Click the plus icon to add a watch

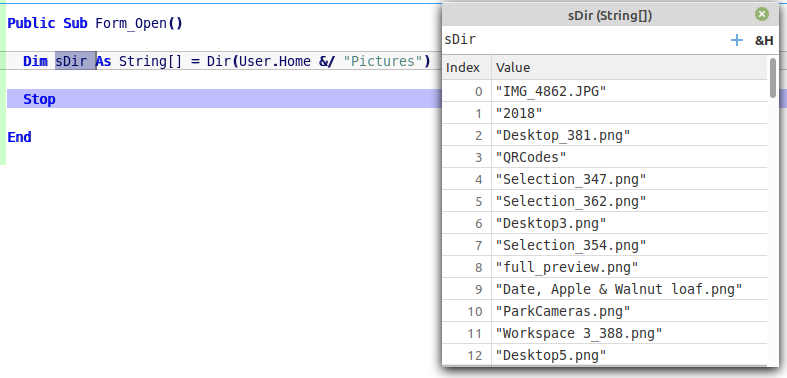click(x=736, y=40)
